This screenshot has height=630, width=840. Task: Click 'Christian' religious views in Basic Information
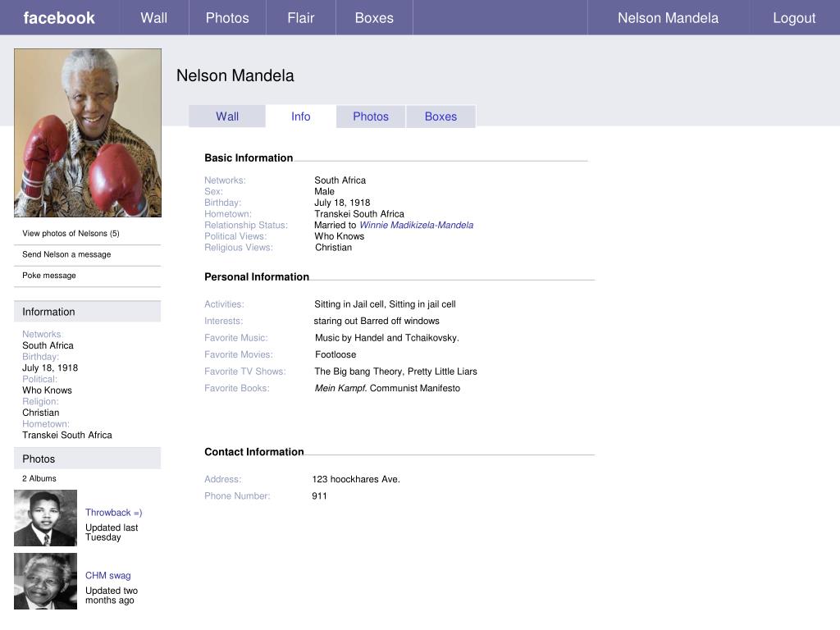point(333,248)
